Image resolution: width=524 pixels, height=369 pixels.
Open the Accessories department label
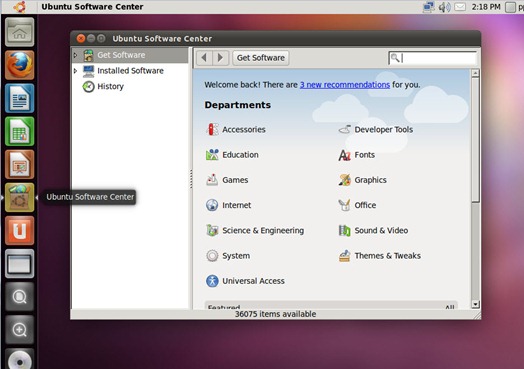click(x=244, y=129)
